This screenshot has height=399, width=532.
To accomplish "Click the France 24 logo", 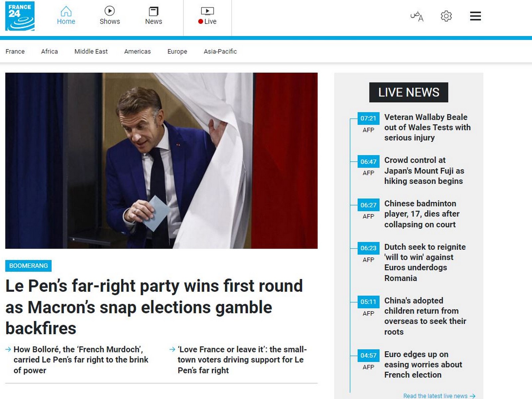I will (x=20, y=16).
